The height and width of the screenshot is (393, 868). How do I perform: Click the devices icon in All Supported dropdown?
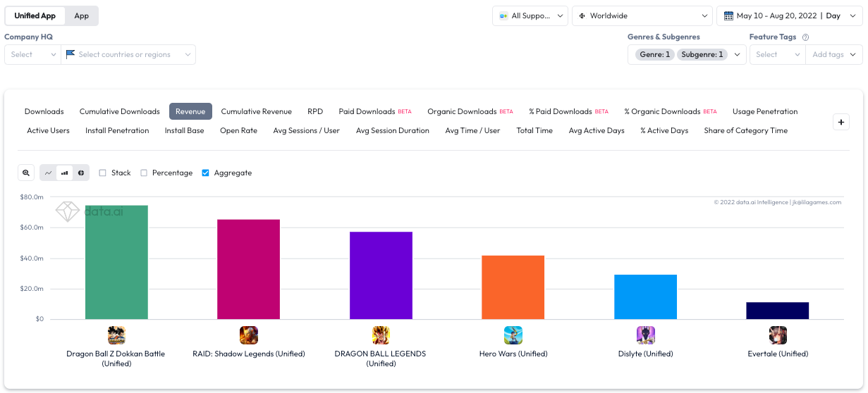point(503,15)
